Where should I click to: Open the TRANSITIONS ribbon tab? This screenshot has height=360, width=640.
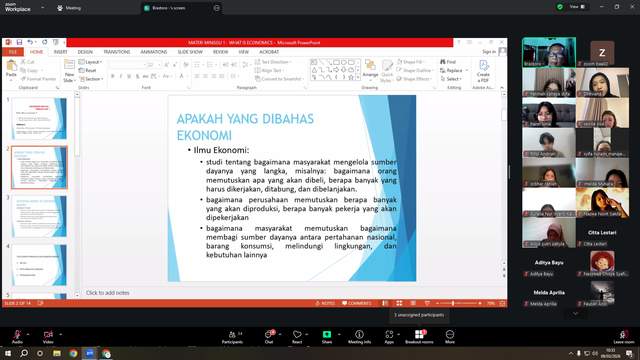click(116, 52)
